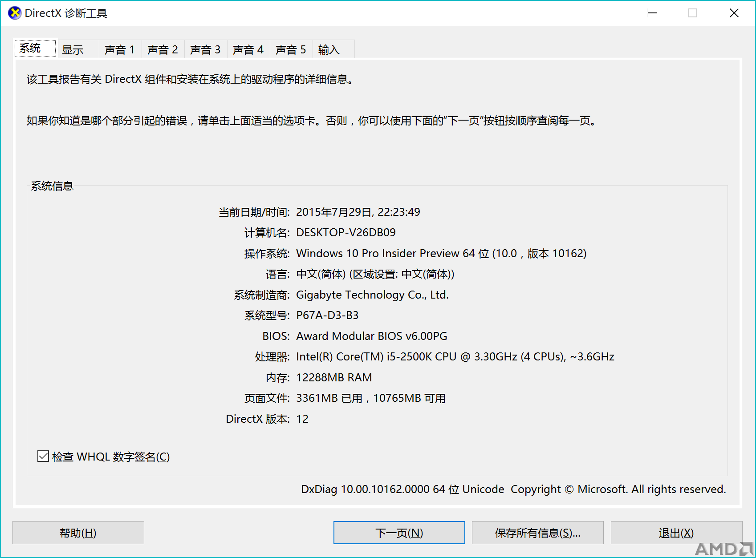
Task: Minimize the DirectX diagnostic window
Action: pyautogui.click(x=652, y=13)
